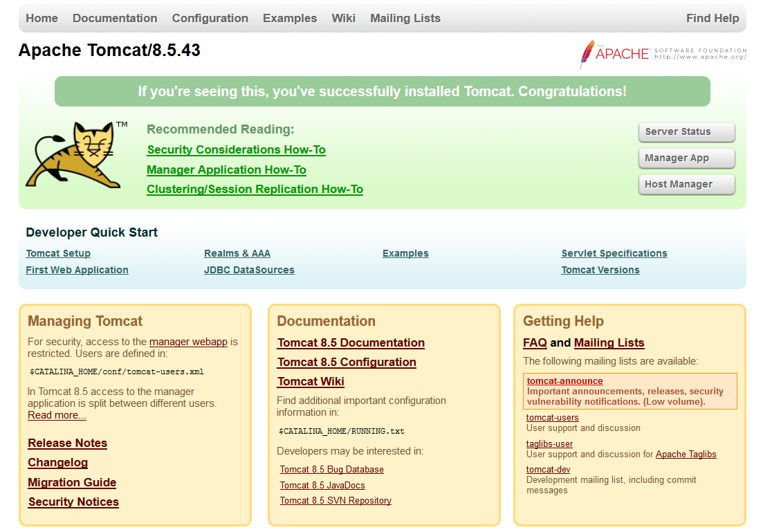Click Examples link under Developer Quick Start
Screen dimensions: 763x532
click(x=406, y=254)
